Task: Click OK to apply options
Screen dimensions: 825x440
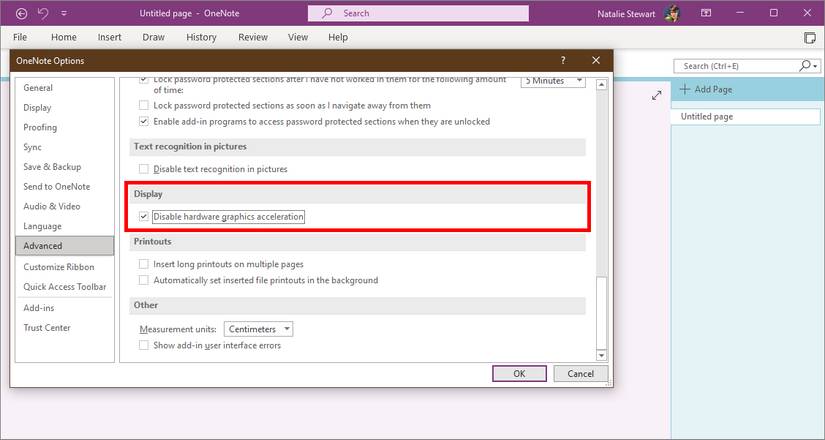Action: [x=519, y=374]
